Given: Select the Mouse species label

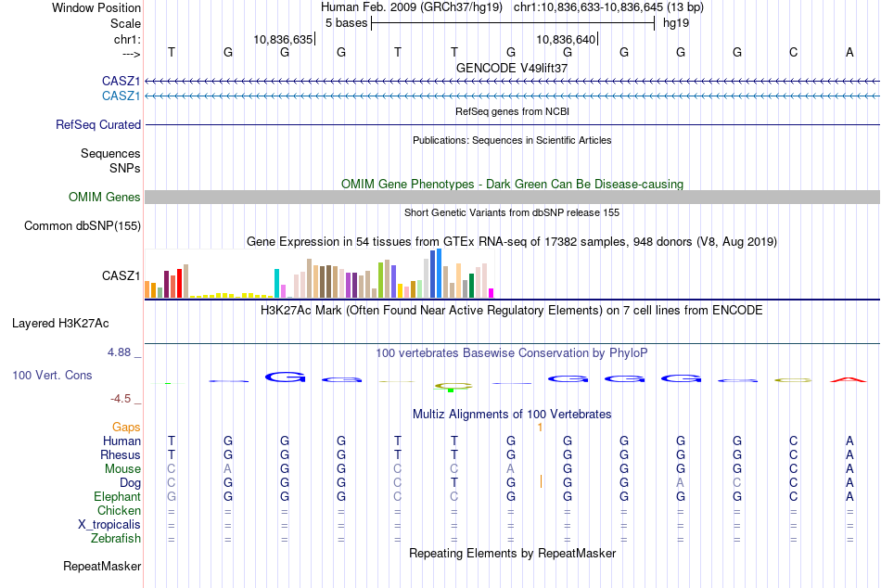Looking at the screenshot, I should 122,469.
